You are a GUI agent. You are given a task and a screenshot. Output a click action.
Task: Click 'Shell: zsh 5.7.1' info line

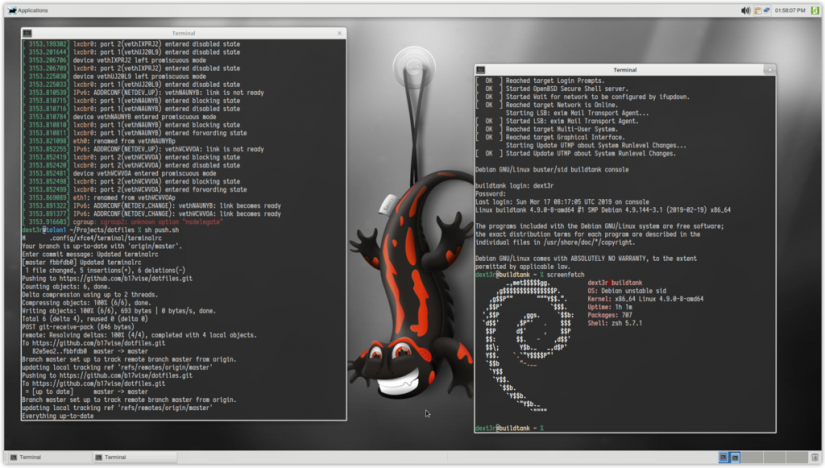pyautogui.click(x=615, y=323)
